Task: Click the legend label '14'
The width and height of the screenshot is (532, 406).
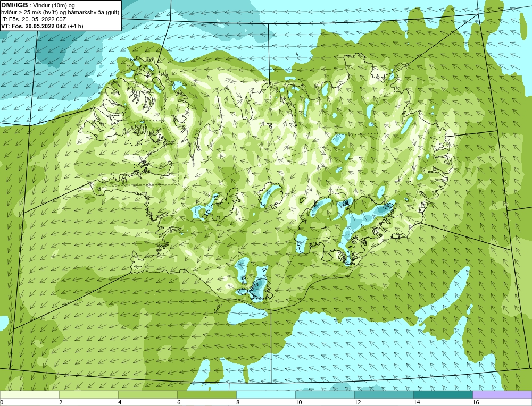Action: (x=417, y=402)
